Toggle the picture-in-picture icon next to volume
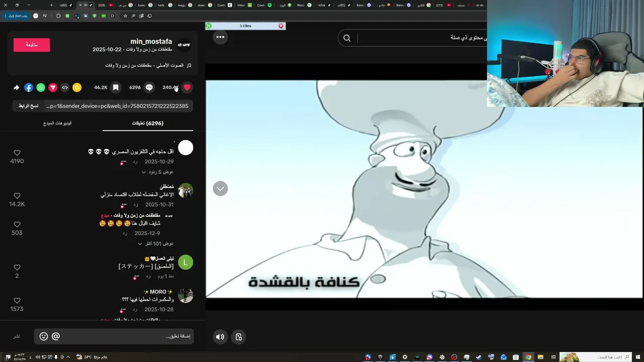This screenshot has width=644, height=362. point(239,337)
